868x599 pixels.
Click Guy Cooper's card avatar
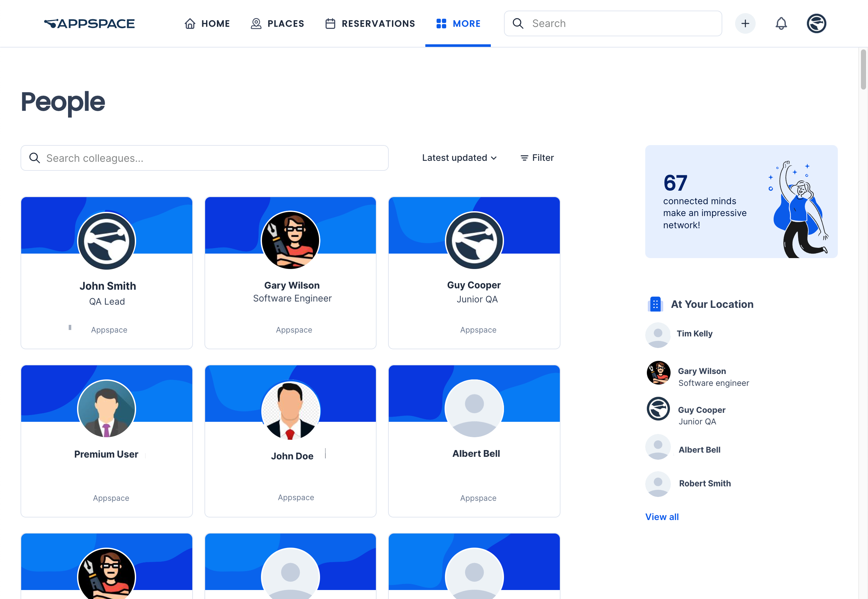tap(474, 240)
